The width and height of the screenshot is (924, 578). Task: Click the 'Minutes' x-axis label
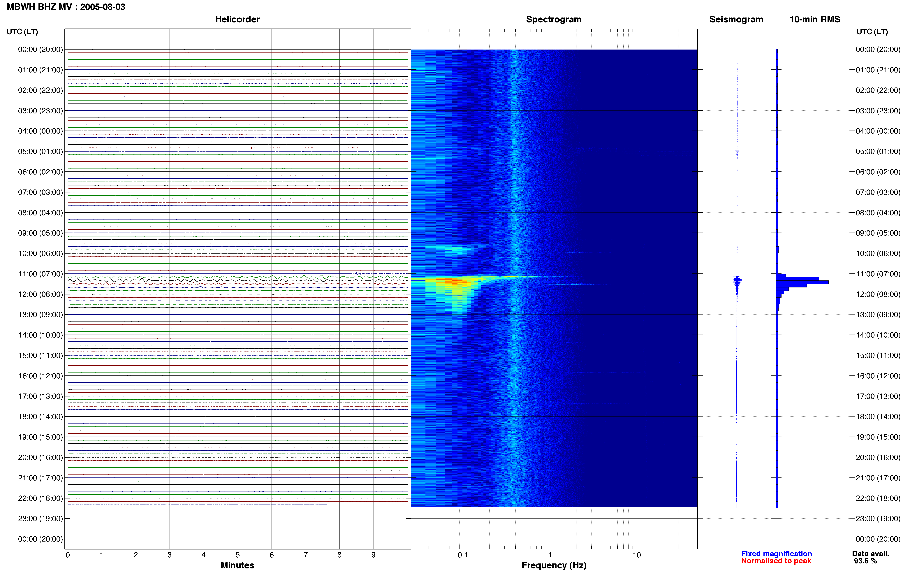237,565
